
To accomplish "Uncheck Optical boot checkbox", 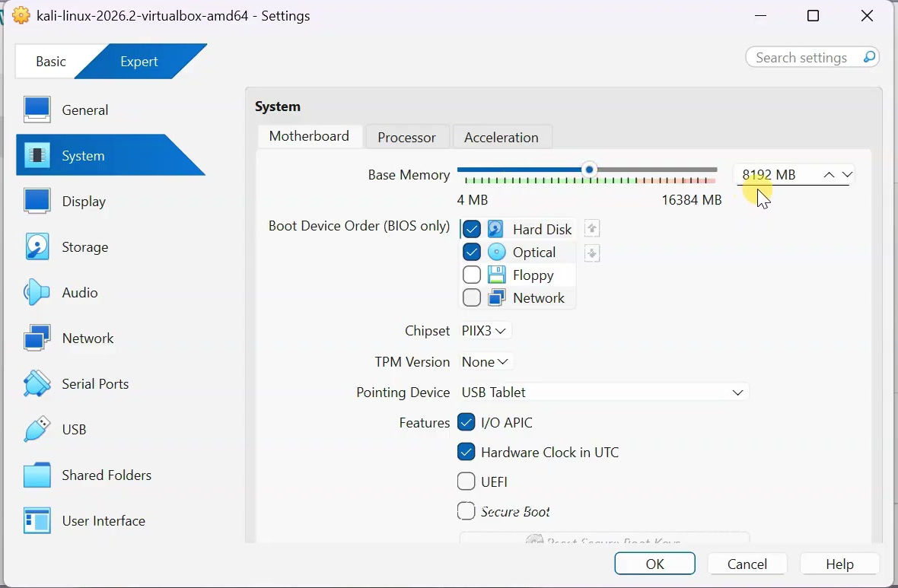I will 471,252.
